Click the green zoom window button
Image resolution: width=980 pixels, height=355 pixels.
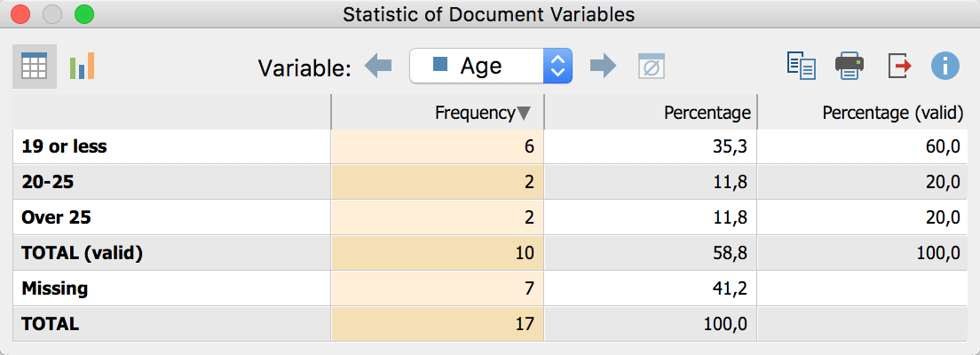coord(83,14)
